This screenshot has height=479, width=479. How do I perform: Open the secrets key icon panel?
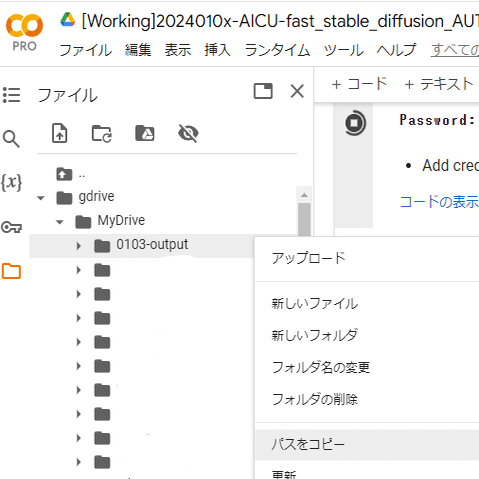click(x=11, y=227)
